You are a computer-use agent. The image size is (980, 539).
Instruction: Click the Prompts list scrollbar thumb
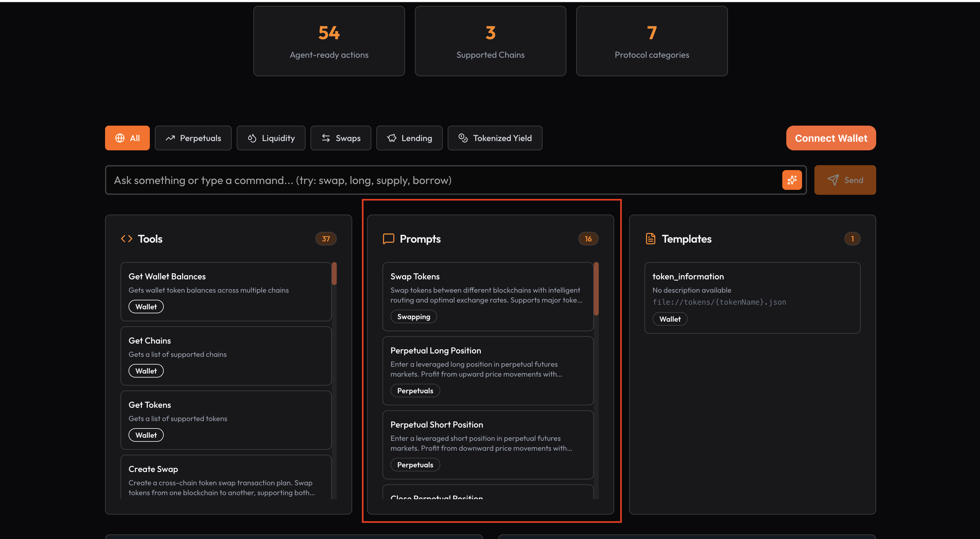596,289
